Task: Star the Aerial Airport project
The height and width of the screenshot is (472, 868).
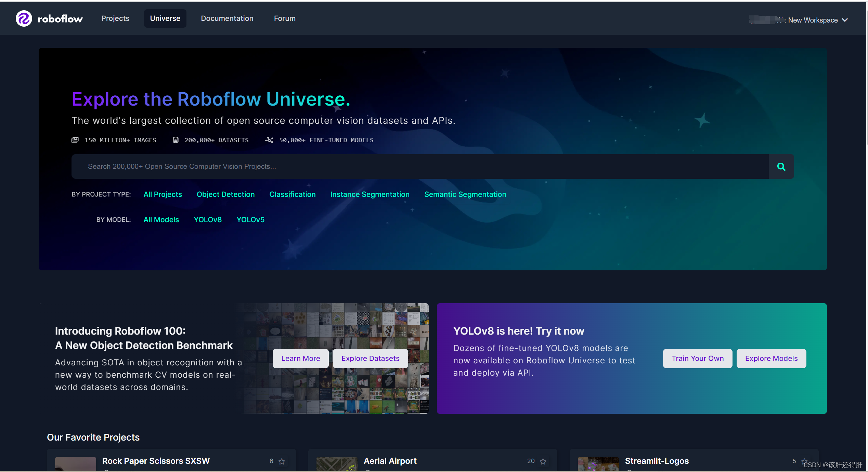Action: (543, 461)
